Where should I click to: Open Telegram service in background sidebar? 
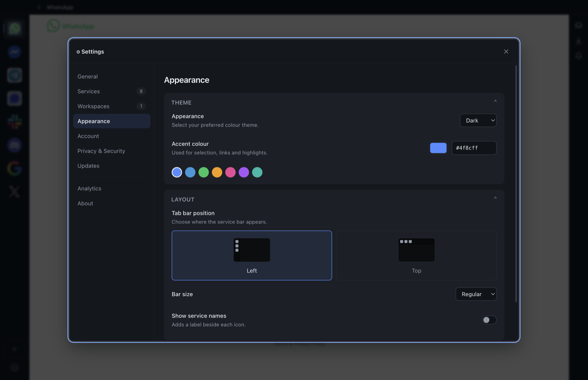[x=14, y=75]
